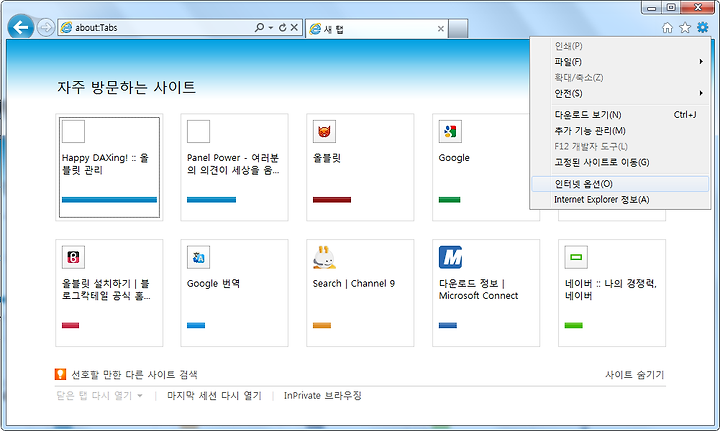Open the address bar autocomplete dropdown arrow
720x431 pixels.
coord(271,28)
